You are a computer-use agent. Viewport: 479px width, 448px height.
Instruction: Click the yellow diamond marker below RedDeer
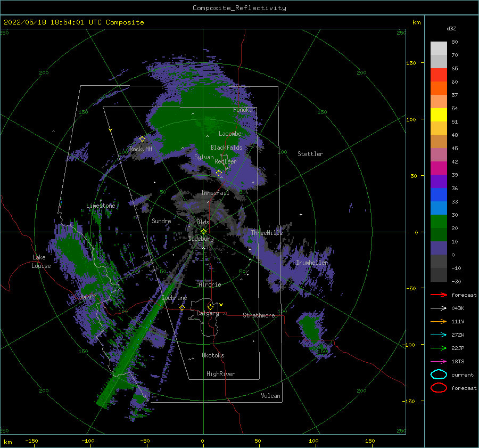(x=219, y=173)
